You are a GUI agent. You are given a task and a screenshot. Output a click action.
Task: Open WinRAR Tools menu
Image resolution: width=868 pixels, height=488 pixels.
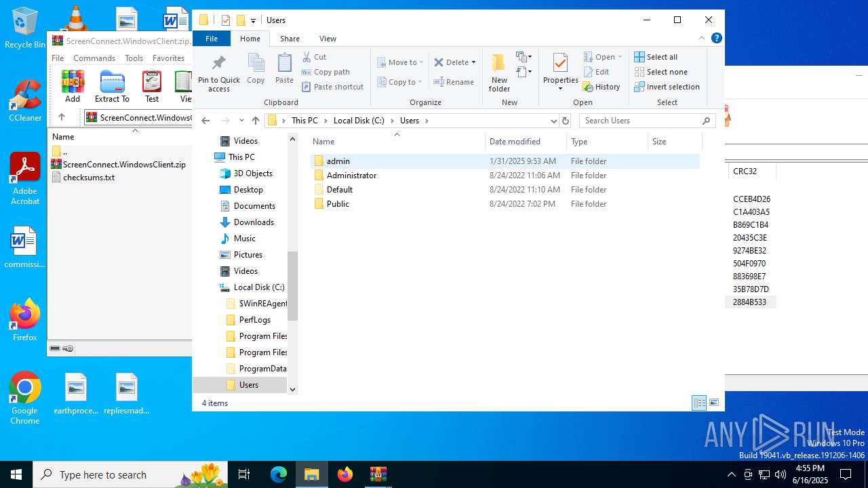[x=134, y=58]
